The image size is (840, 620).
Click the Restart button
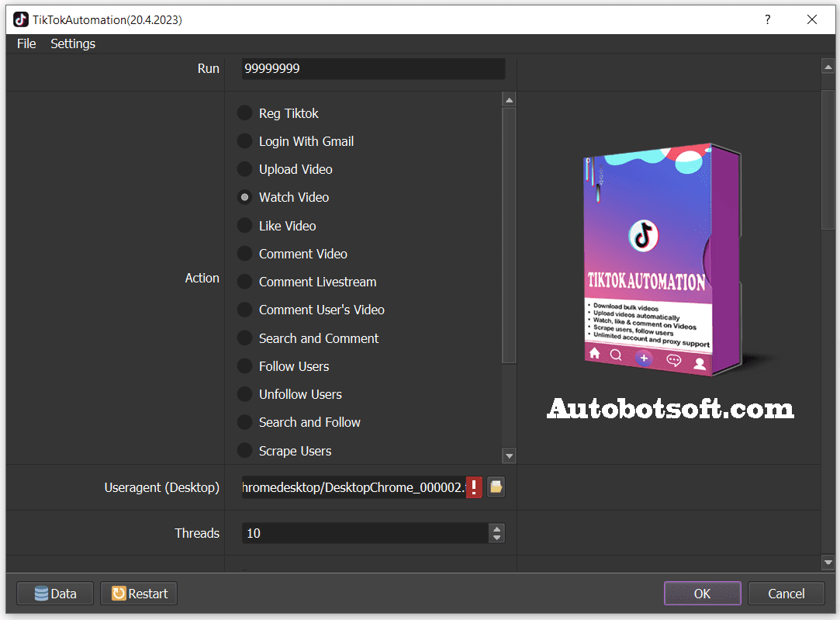(139, 594)
